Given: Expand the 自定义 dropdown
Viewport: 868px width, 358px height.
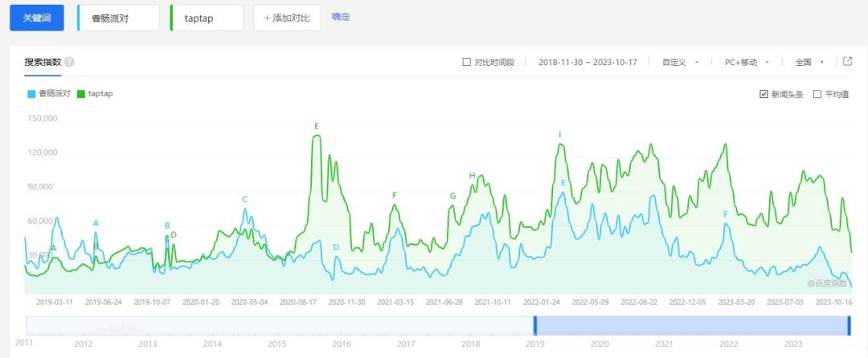Looking at the screenshot, I should pyautogui.click(x=681, y=63).
